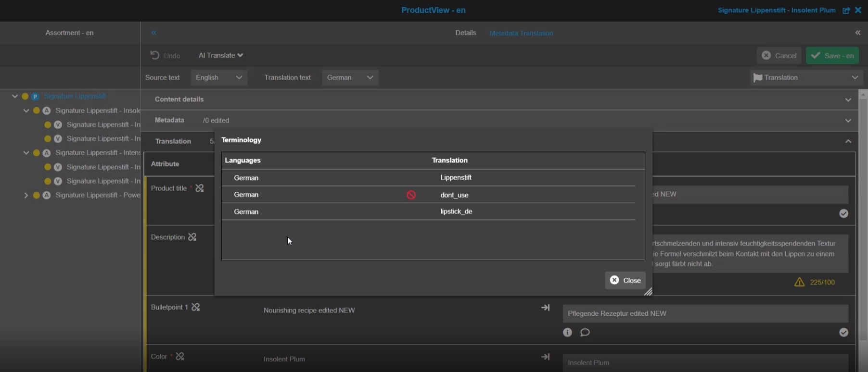The height and width of the screenshot is (372, 868).
Task: Collapse the Signature Lippenstift root tree node
Action: [x=15, y=96]
